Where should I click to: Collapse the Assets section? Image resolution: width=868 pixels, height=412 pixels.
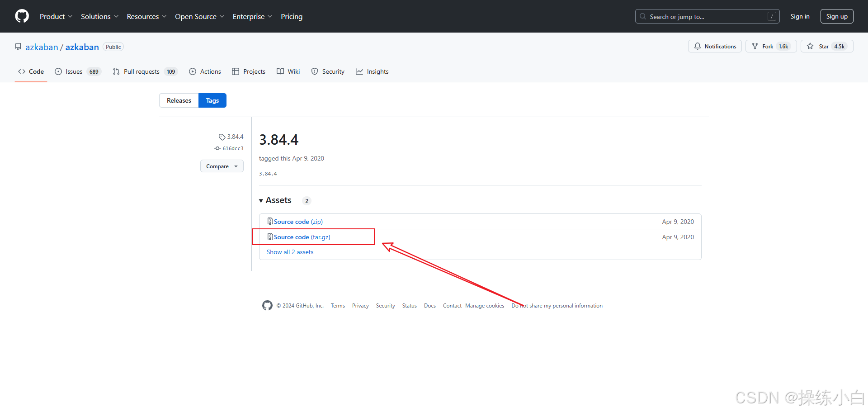[x=275, y=200]
